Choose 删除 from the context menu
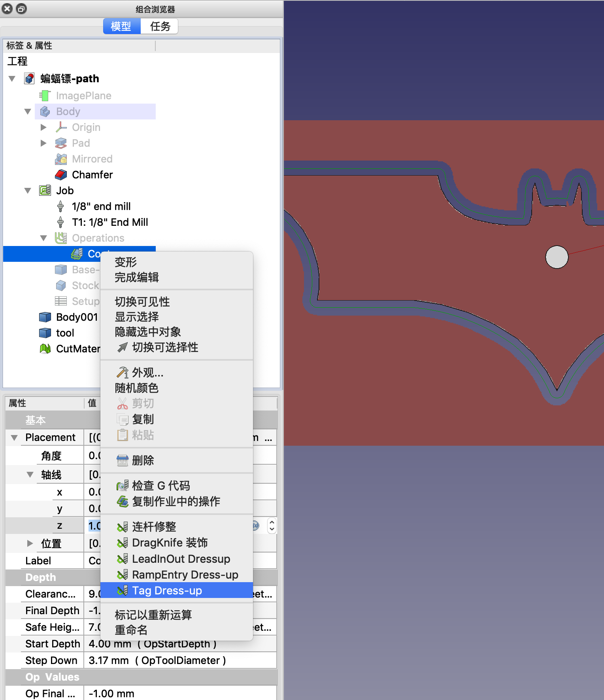Viewport: 604px width, 700px height. pos(177,460)
